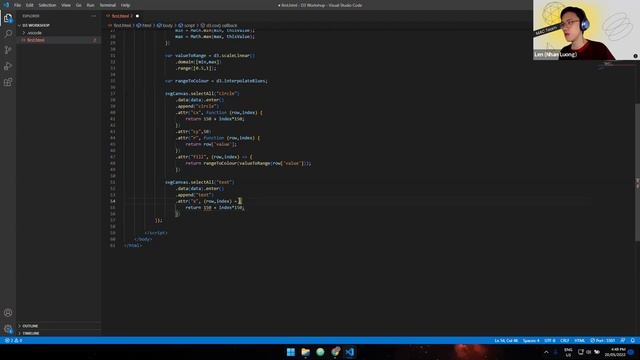The image size is (640, 360).
Task: Open the Search view in activity bar
Action: (x=8, y=33)
